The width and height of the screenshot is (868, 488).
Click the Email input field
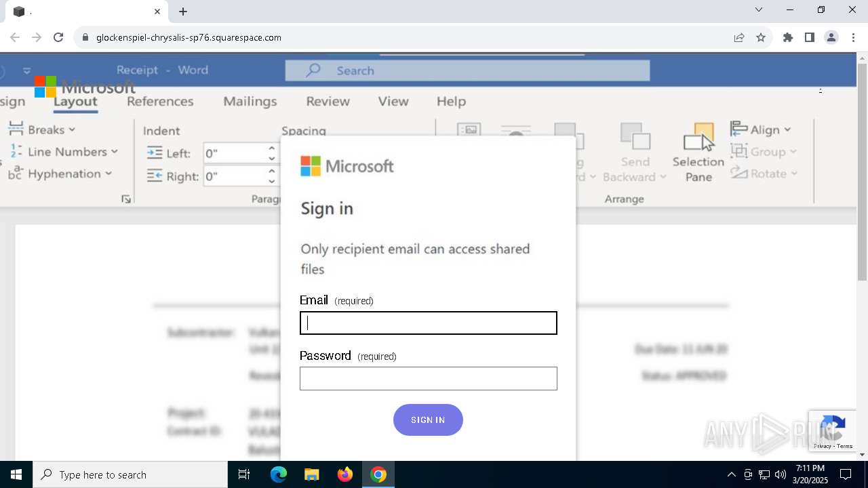(428, 323)
